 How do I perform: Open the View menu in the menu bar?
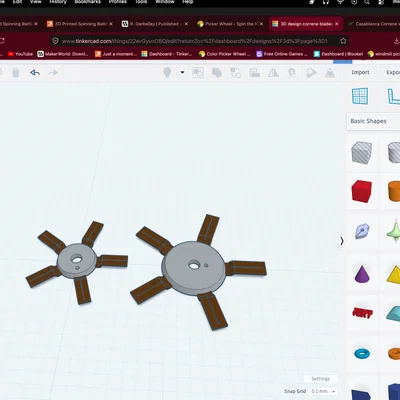[36, 2]
